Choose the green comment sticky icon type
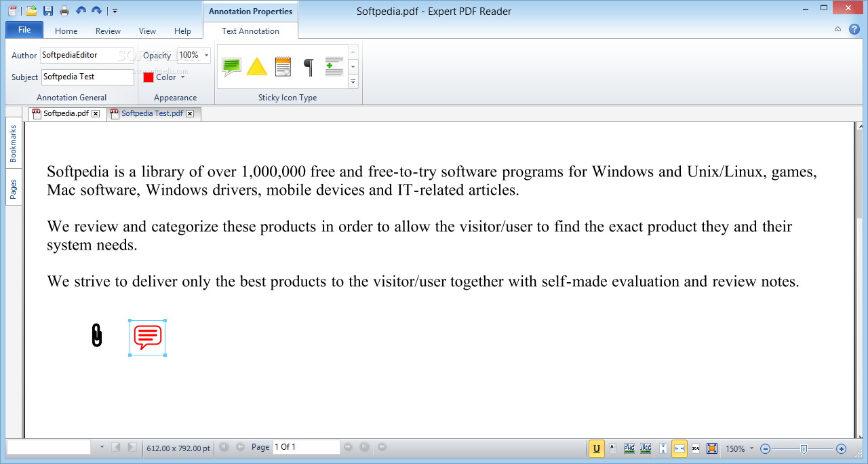Image resolution: width=868 pixels, height=464 pixels. tap(232, 66)
